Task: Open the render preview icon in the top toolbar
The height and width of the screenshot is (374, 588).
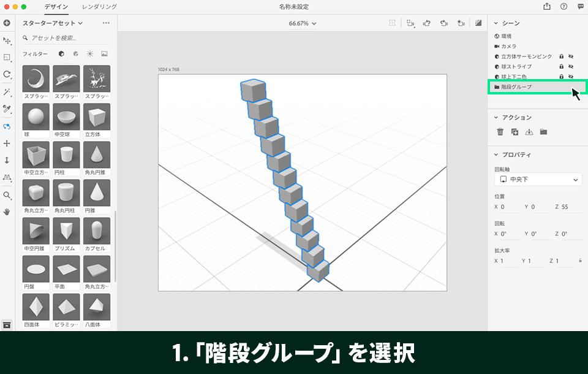Action: (480, 23)
